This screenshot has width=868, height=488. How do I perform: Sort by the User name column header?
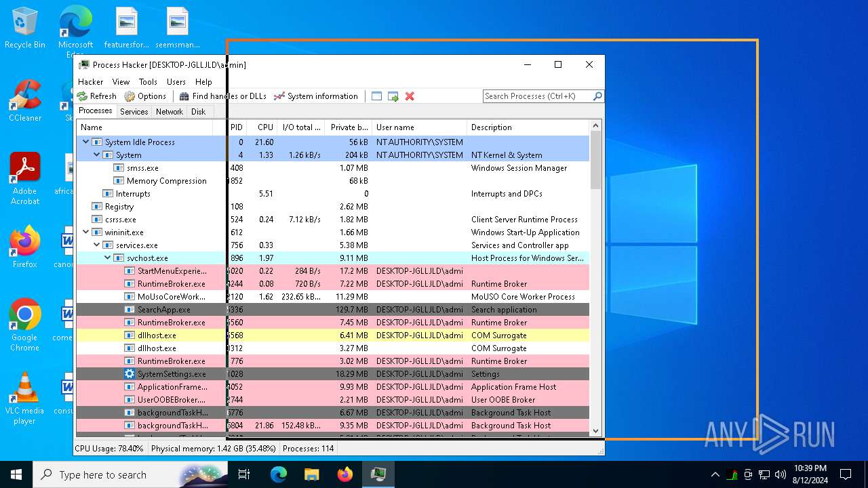click(419, 127)
